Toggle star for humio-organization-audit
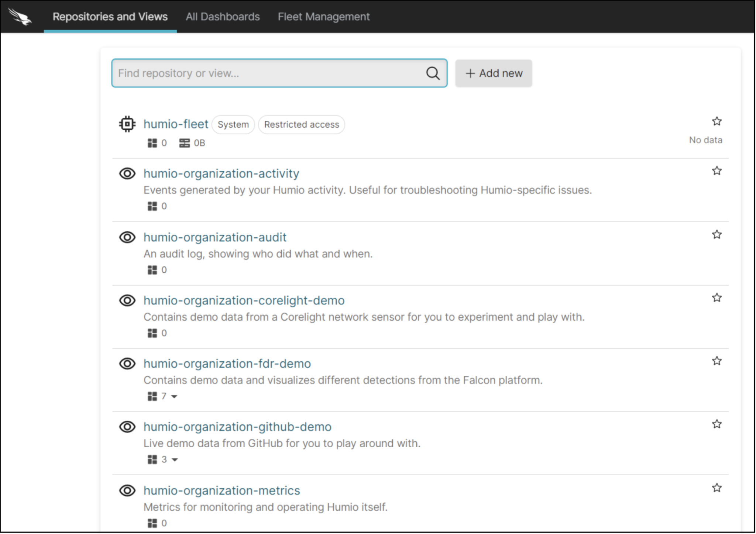This screenshot has height=534, width=756. pos(717,234)
